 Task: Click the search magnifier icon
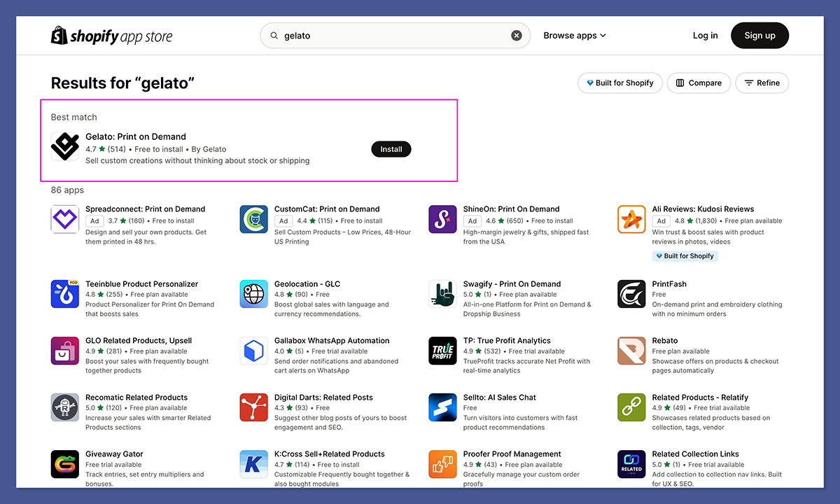coord(274,36)
